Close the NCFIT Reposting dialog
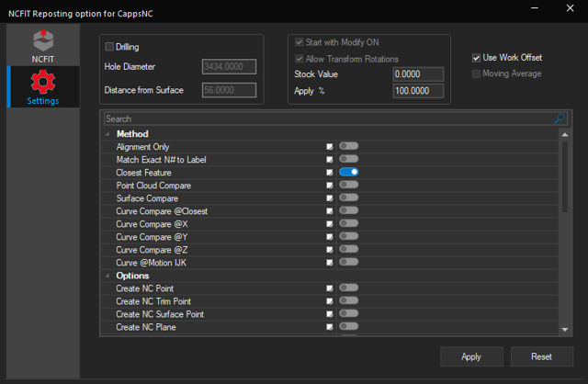 pyautogui.click(x=570, y=8)
